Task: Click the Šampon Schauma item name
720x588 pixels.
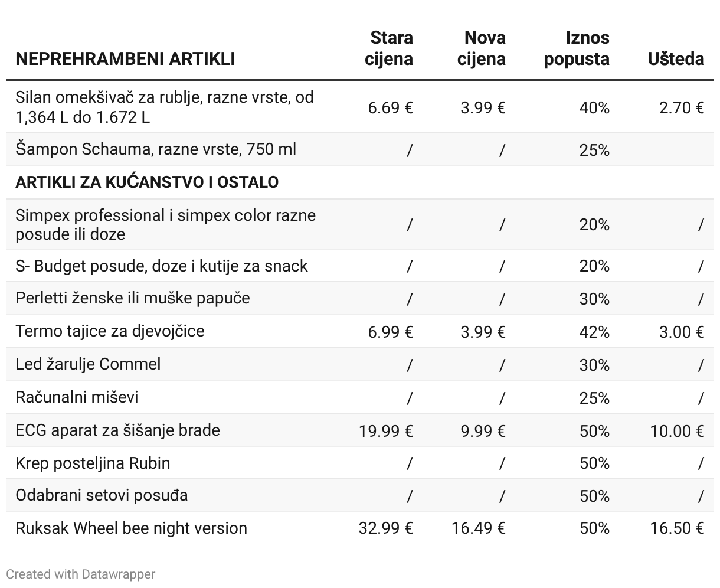Action: click(156, 149)
